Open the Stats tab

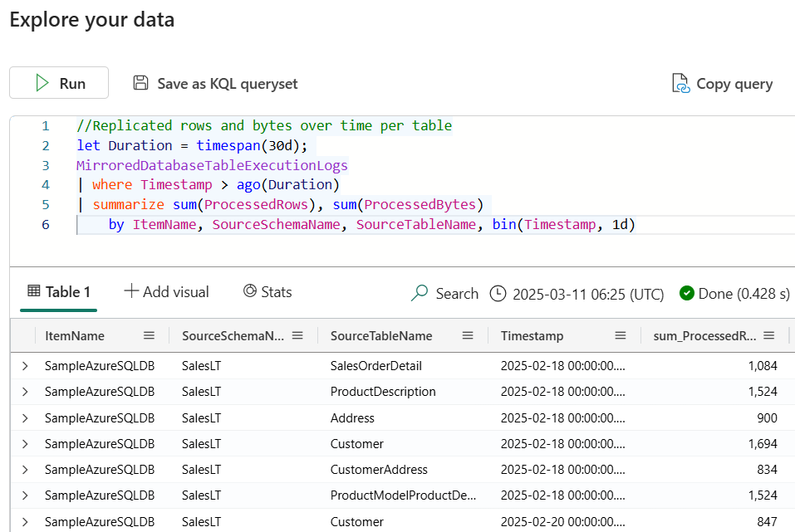(x=267, y=292)
